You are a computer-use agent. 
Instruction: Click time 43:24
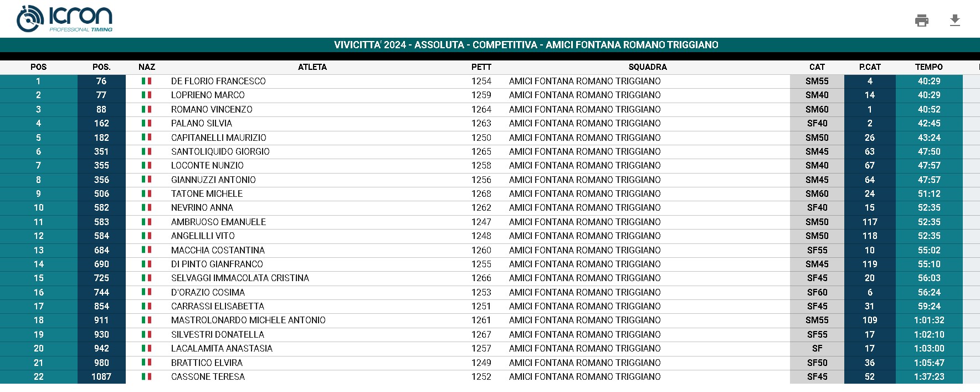pos(929,138)
